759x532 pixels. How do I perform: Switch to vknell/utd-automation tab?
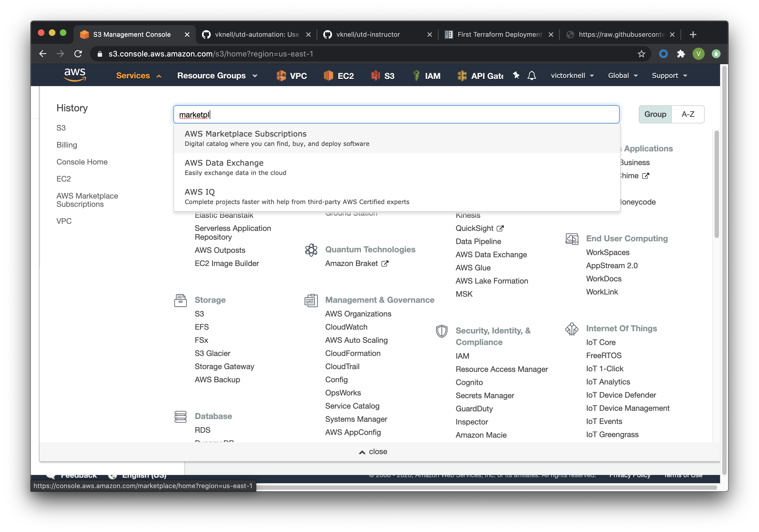(257, 34)
